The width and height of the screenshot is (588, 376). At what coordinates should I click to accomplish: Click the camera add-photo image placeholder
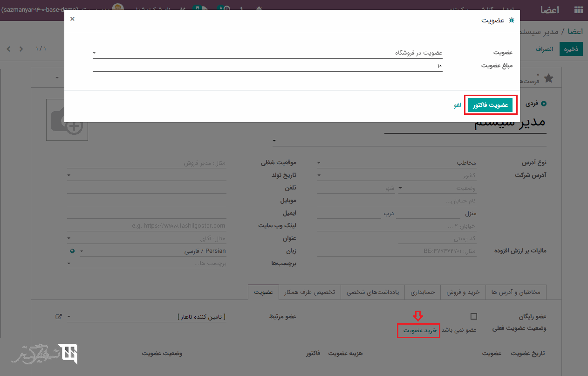point(67,120)
